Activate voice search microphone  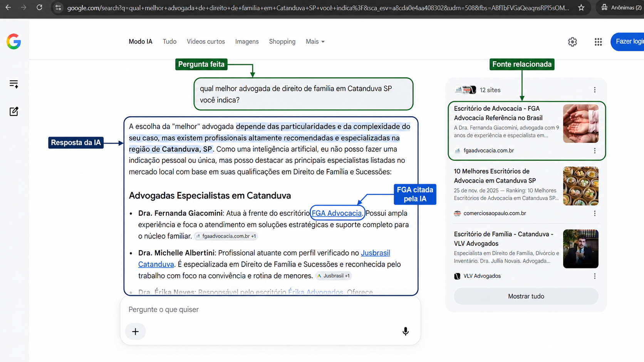pos(405,331)
